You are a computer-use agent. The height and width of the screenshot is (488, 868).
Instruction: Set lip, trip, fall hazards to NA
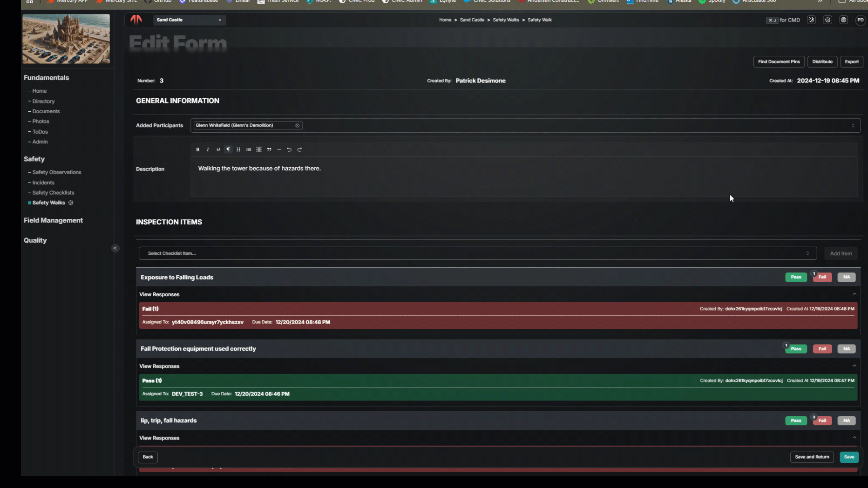tap(846, 420)
